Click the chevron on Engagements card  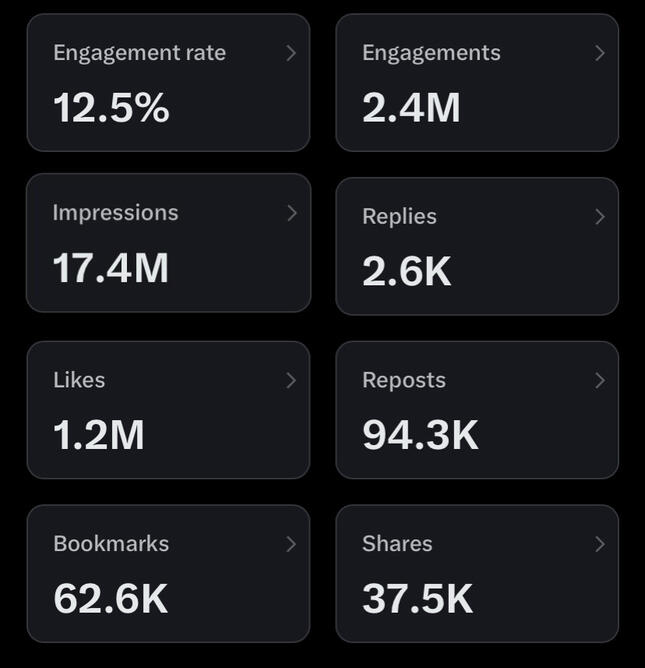[600, 53]
